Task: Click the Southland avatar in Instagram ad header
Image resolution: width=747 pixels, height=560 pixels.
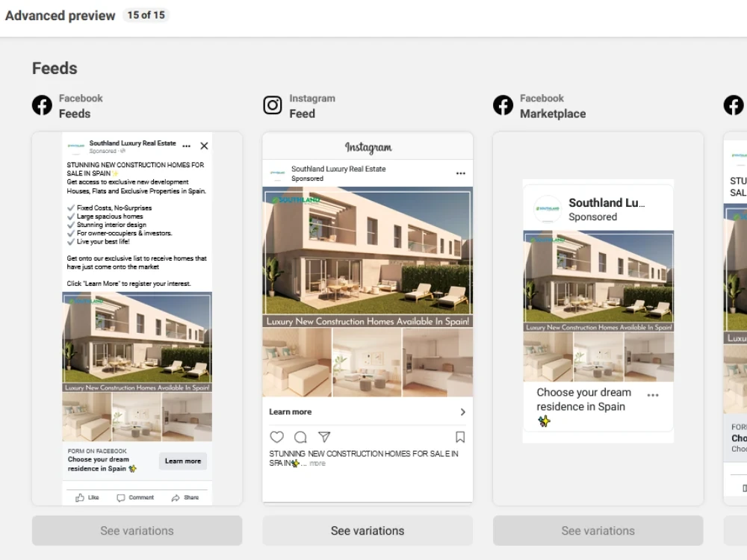Action: 278,173
